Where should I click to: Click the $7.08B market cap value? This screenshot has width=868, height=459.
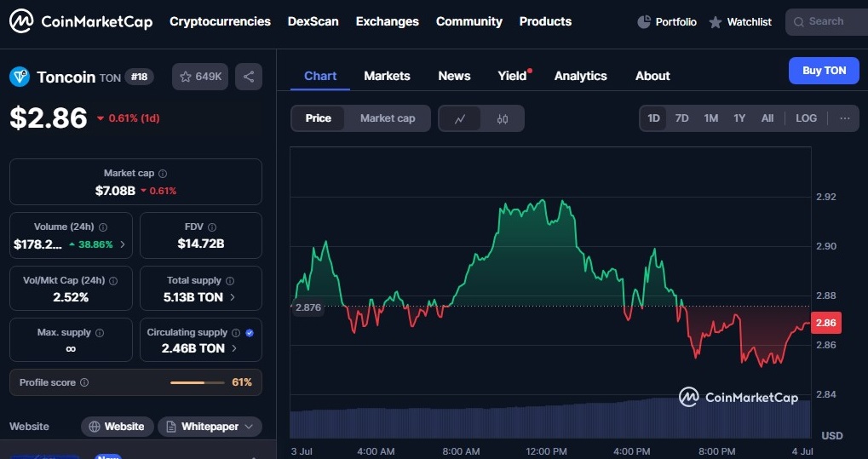[x=115, y=191]
